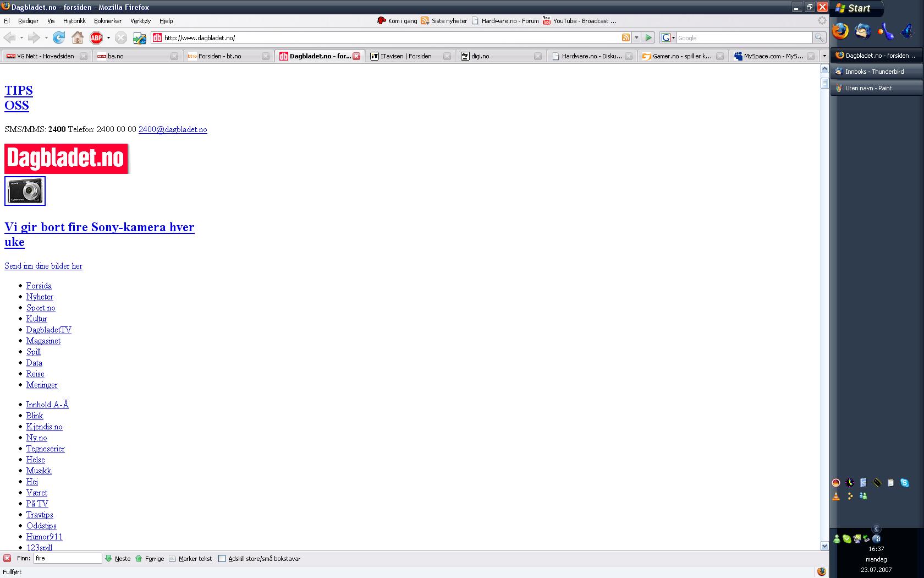Click in the Finn search text field
924x578 pixels.
tap(68, 558)
